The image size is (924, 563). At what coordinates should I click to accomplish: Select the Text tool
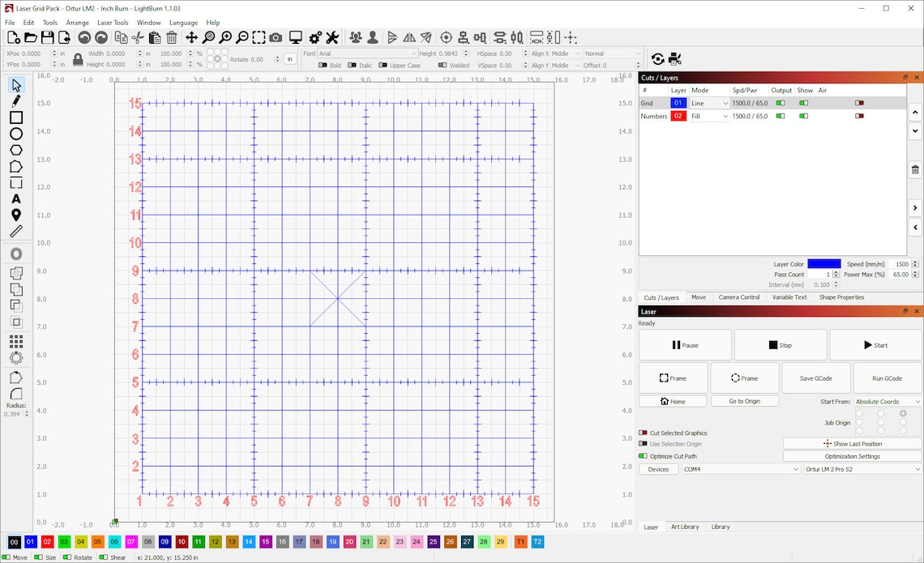coord(16,198)
